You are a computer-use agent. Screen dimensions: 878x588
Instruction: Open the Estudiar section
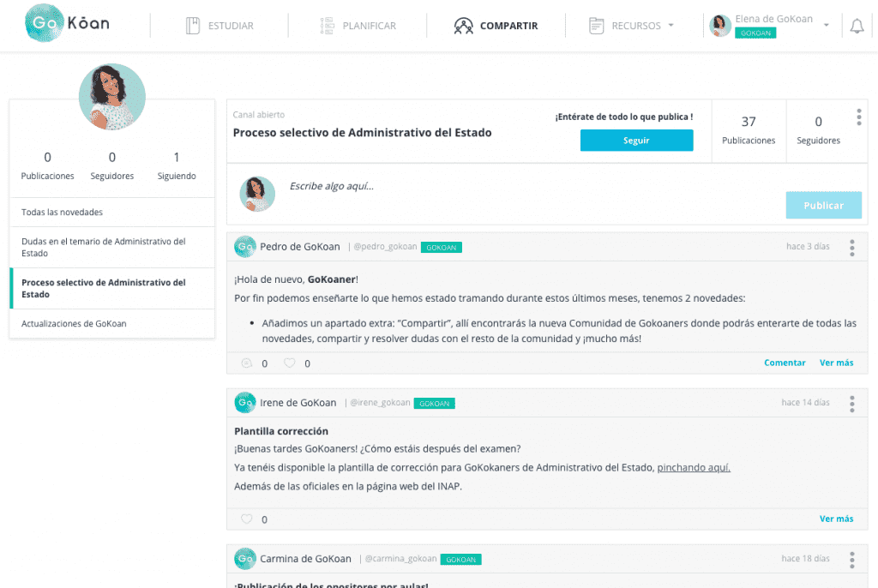219,26
